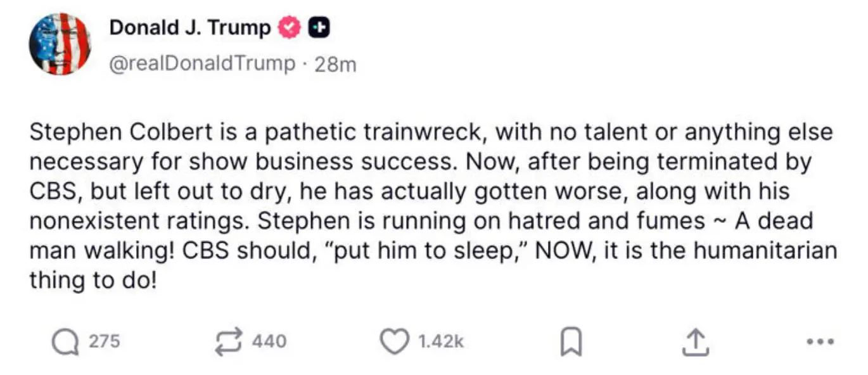Click the 440 repost count
The width and height of the screenshot is (868, 375).
269,341
